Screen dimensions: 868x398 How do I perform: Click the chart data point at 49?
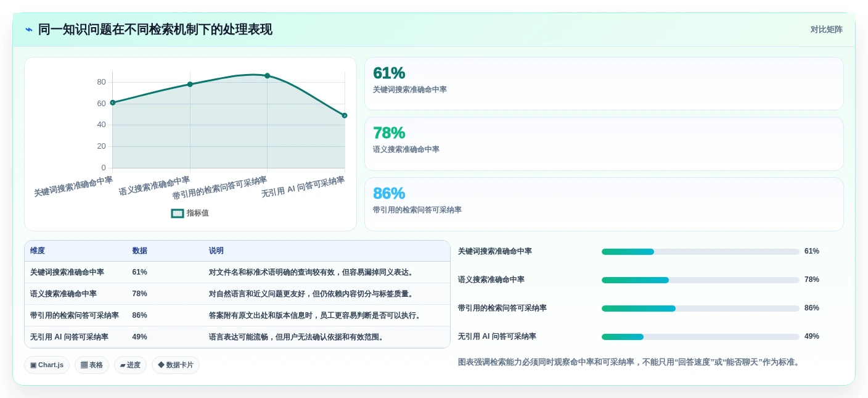click(345, 115)
